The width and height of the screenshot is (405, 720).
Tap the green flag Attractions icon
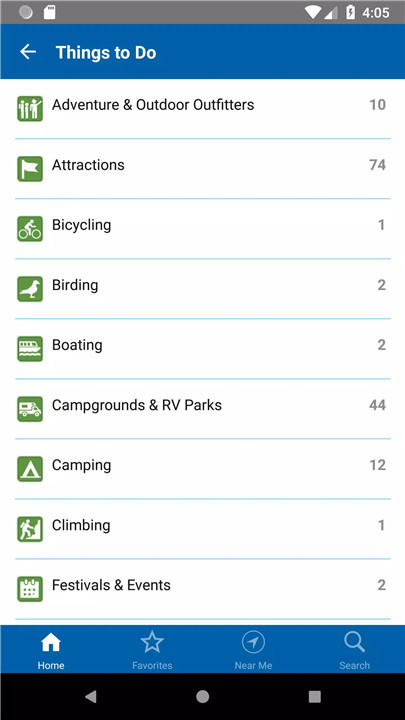[x=30, y=169]
